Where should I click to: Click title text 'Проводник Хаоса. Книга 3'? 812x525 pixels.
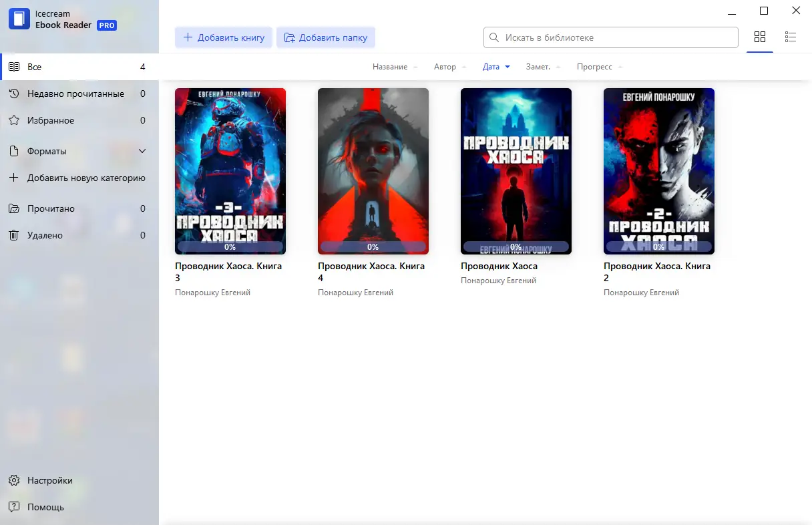[228, 272]
